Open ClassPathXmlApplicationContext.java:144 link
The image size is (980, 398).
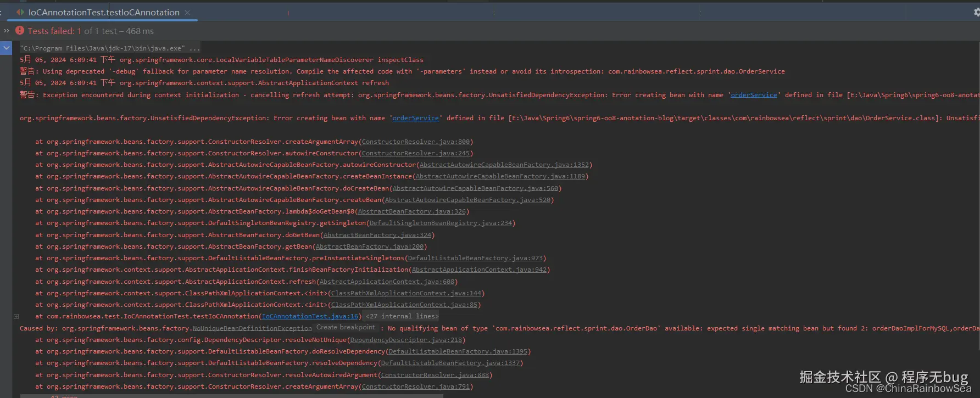click(406, 293)
